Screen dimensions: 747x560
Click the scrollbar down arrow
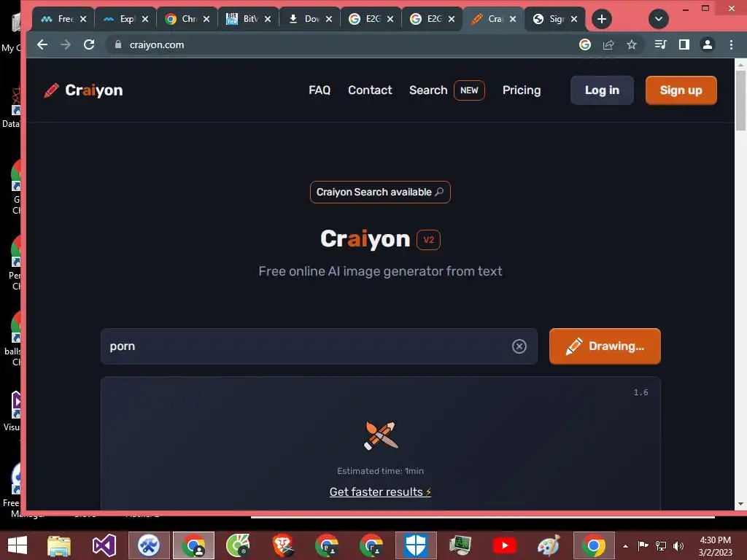pos(740,504)
